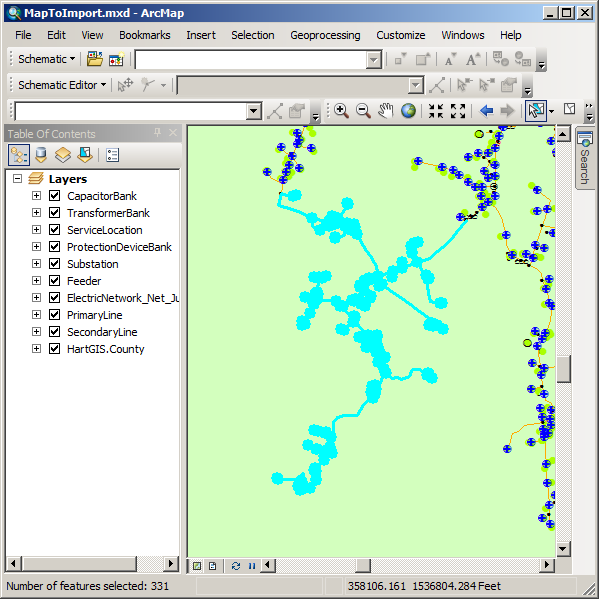Click Fixed Zoom In arrows icon
Image resolution: width=599 pixels, height=599 pixels.
(435, 111)
